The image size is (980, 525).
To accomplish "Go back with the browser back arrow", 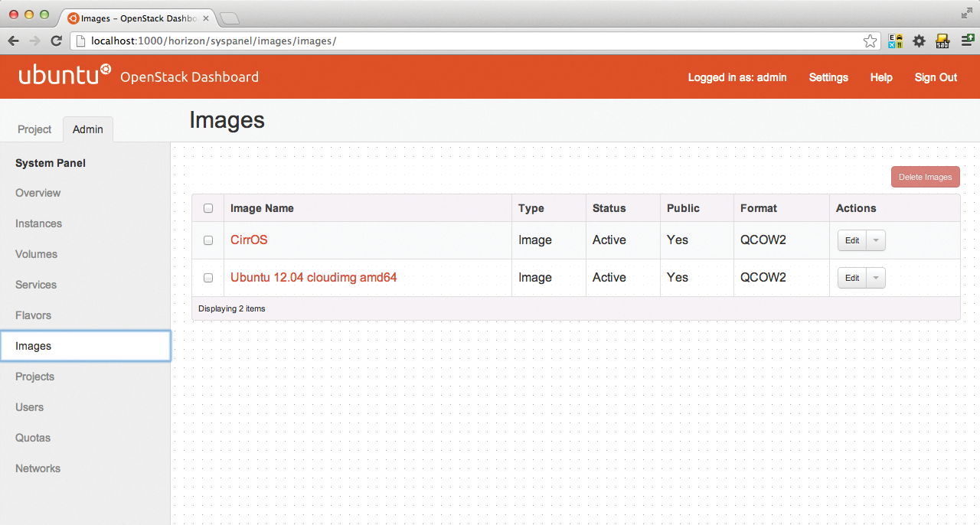I will (x=13, y=41).
